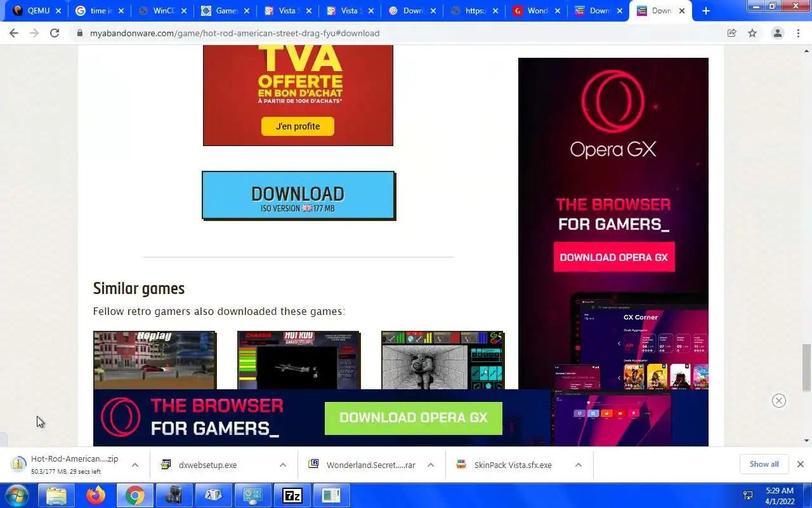Screen dimensions: 812x508
Task: Open the Wonderland.Secret rar download
Action: pos(370,465)
